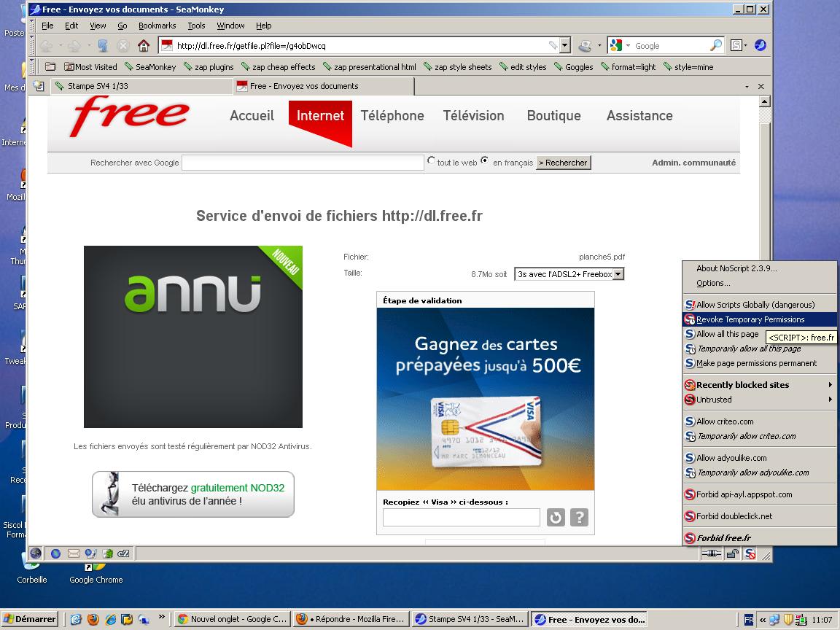
Task: Select Revoke Temporary Permissions menu entry
Action: 750,319
